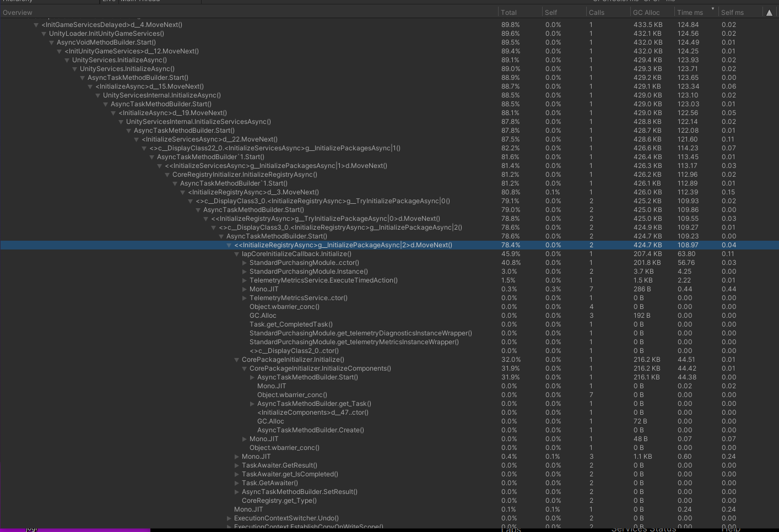
Task: Expand the StandardPurchasingModule..cctor() node
Action: tap(245, 263)
